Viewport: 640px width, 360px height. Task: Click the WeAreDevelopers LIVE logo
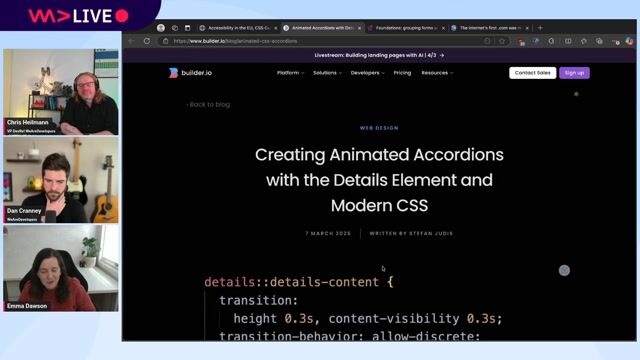point(78,16)
